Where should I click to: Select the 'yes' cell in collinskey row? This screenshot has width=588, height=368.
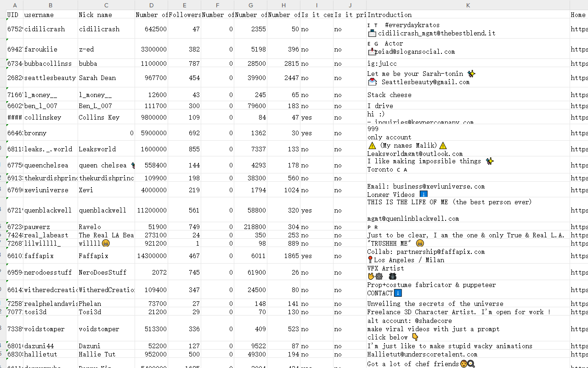click(x=317, y=117)
